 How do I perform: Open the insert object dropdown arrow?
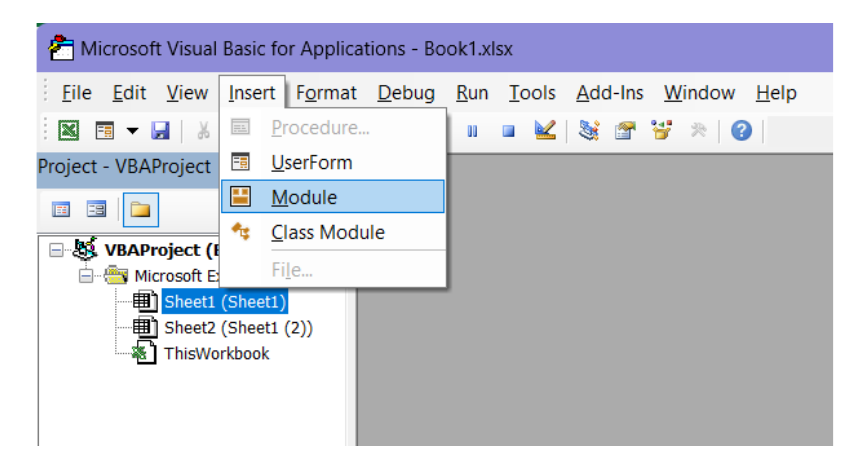point(132,131)
